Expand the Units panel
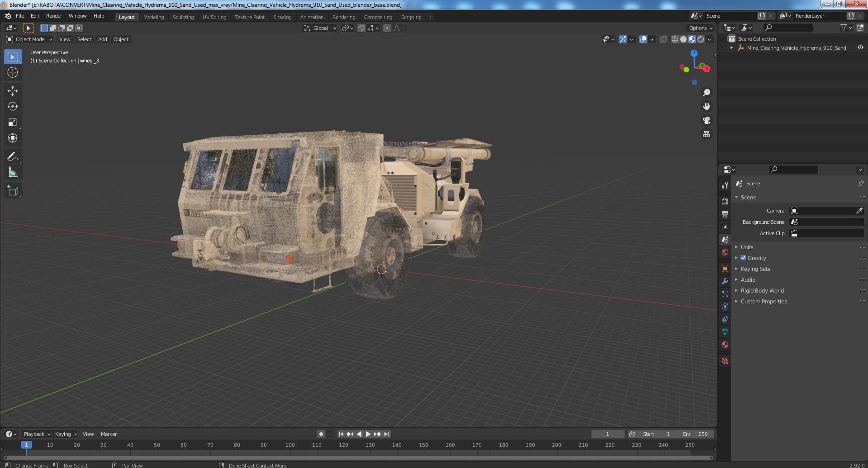Screen dimensions: 868x468 point(747,247)
